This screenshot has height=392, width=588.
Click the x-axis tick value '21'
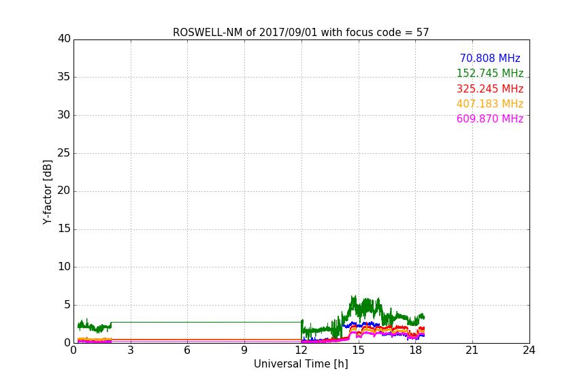pos(472,350)
